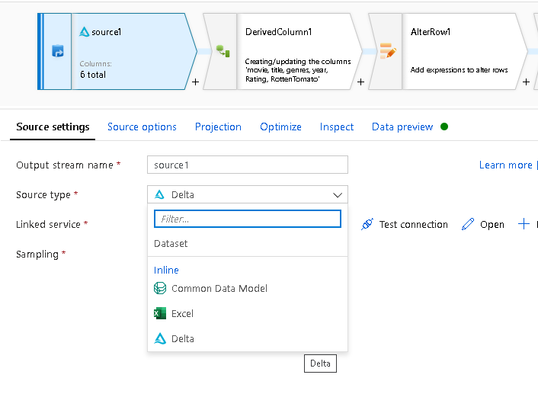538x394 pixels.
Task: Select the Dataset source type option
Action: click(171, 244)
